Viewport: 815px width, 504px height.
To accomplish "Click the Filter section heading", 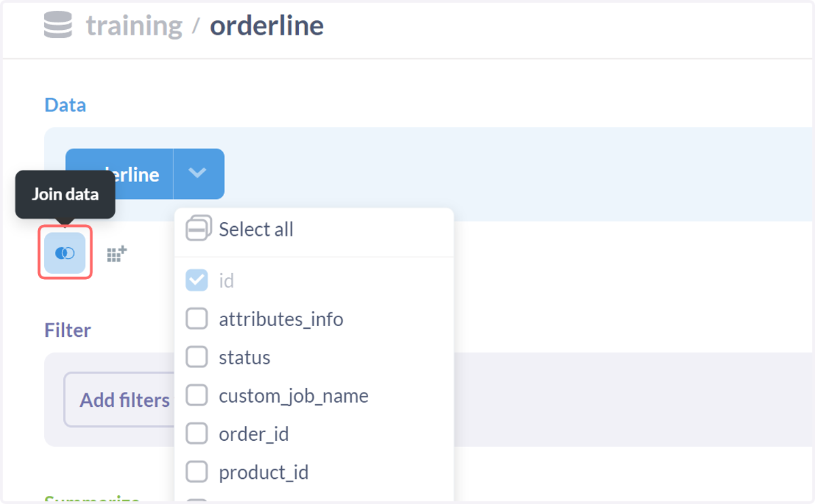I will pyautogui.click(x=68, y=330).
